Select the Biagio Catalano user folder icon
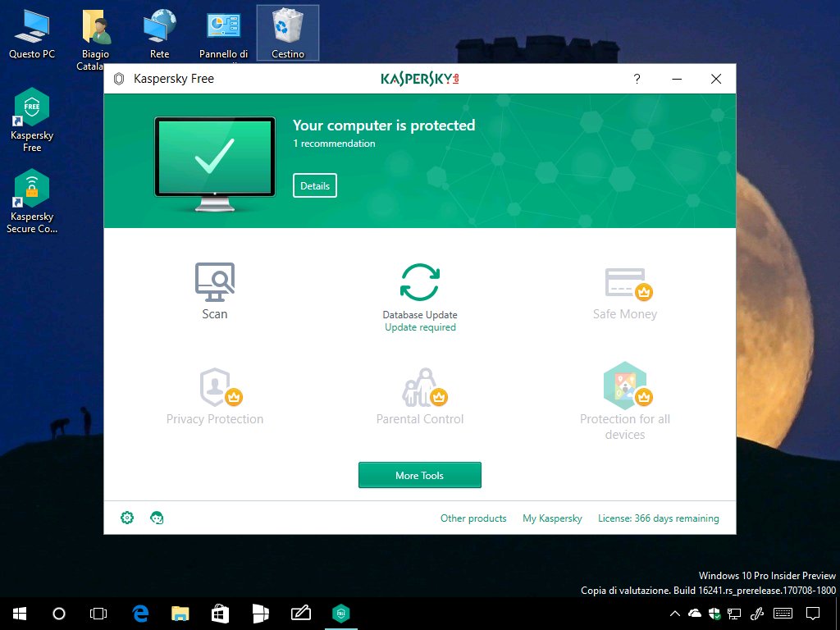The height and width of the screenshot is (630, 840). click(x=95, y=38)
